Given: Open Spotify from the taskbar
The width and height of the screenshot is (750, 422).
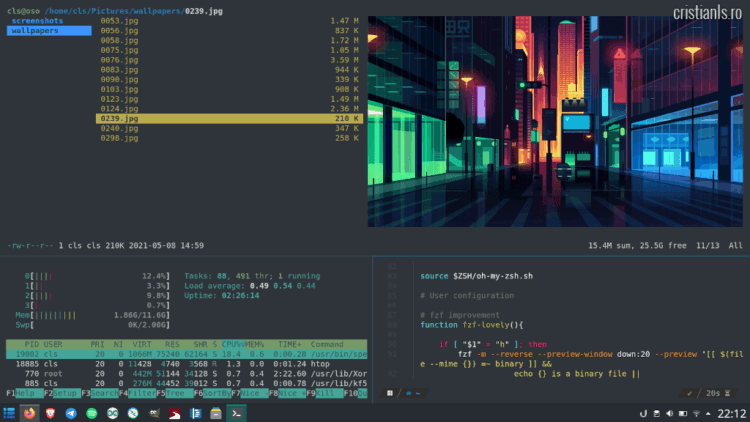Looking at the screenshot, I should click(x=92, y=412).
